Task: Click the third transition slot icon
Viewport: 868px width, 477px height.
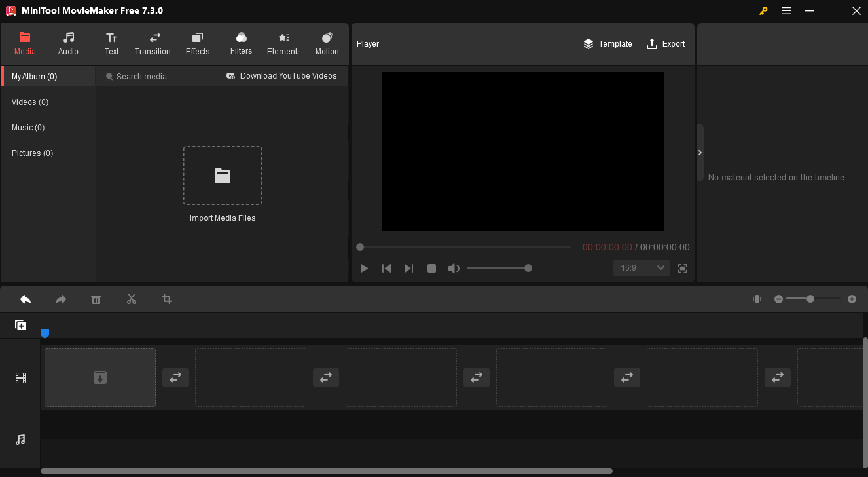Action: click(x=477, y=377)
